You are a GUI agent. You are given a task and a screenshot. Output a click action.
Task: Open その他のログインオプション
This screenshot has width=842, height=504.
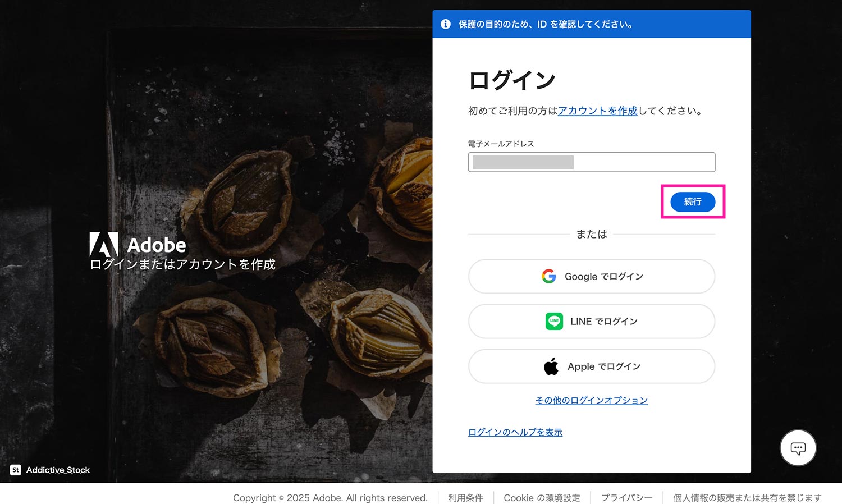pyautogui.click(x=591, y=400)
